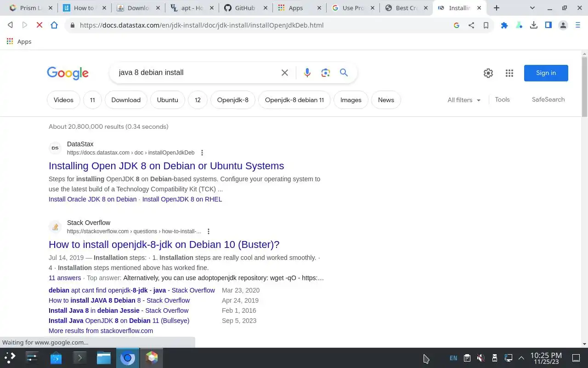Open Installing Open JDK 8 on Debian result
The width and height of the screenshot is (588, 368).
click(x=166, y=166)
